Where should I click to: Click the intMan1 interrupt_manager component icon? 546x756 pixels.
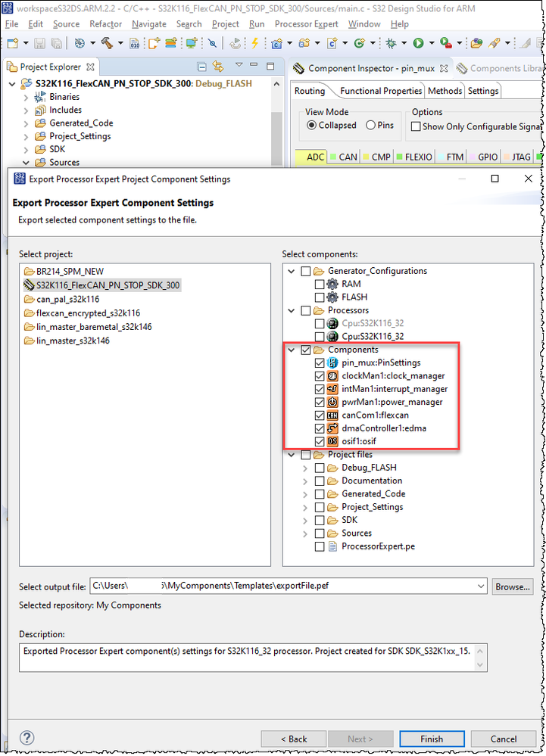click(x=332, y=389)
